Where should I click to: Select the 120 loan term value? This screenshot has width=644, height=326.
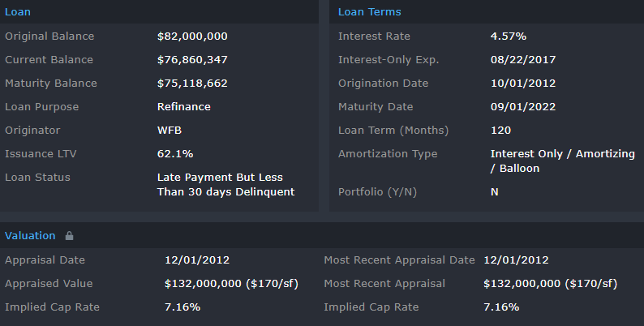500,131
